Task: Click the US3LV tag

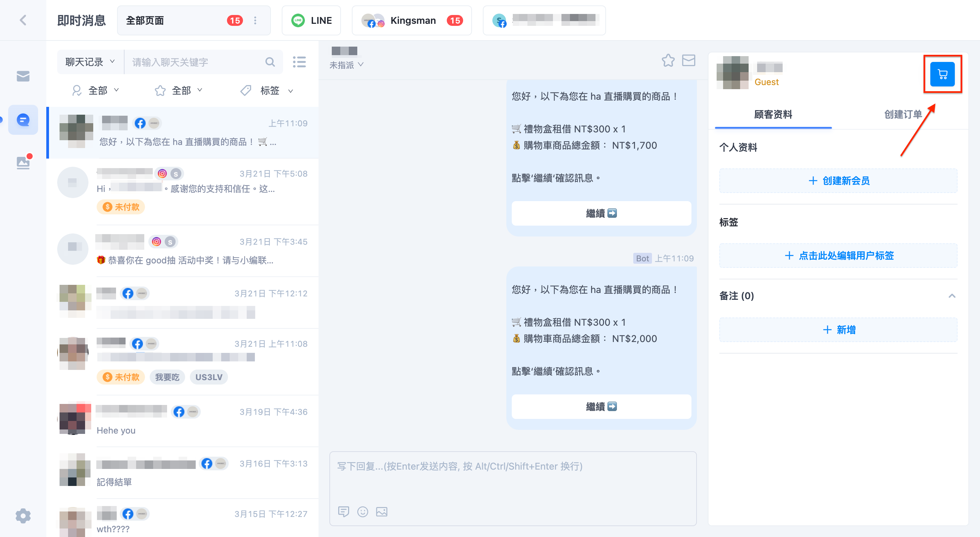Action: coord(209,377)
